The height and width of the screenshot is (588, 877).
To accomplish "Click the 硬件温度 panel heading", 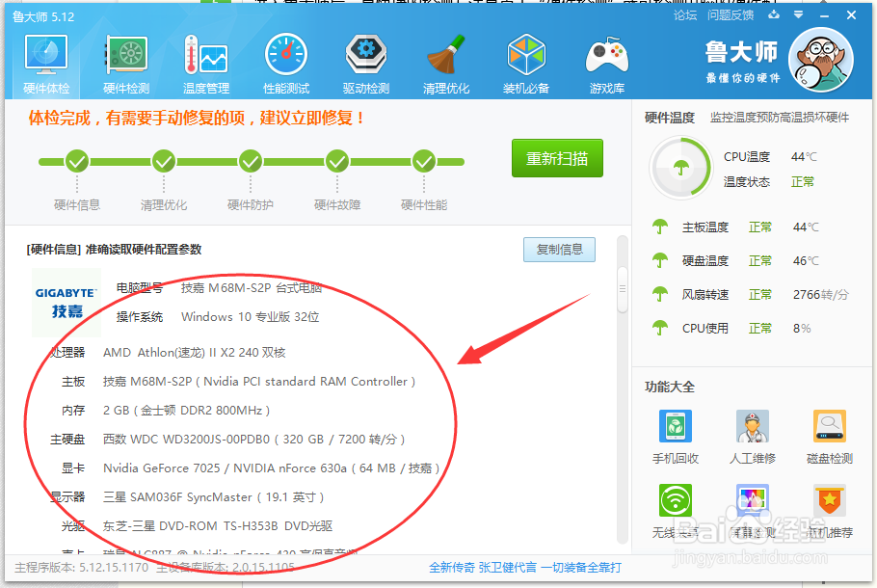I will click(x=669, y=118).
